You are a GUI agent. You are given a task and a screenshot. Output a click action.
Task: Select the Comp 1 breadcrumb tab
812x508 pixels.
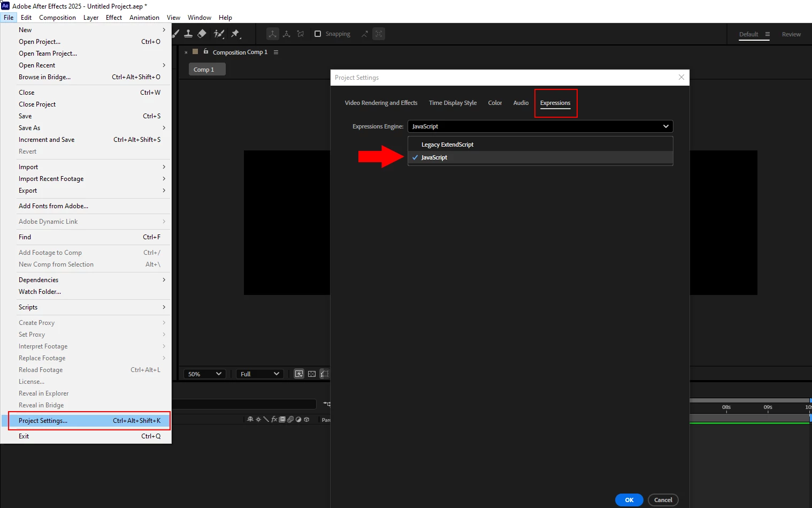(207, 70)
